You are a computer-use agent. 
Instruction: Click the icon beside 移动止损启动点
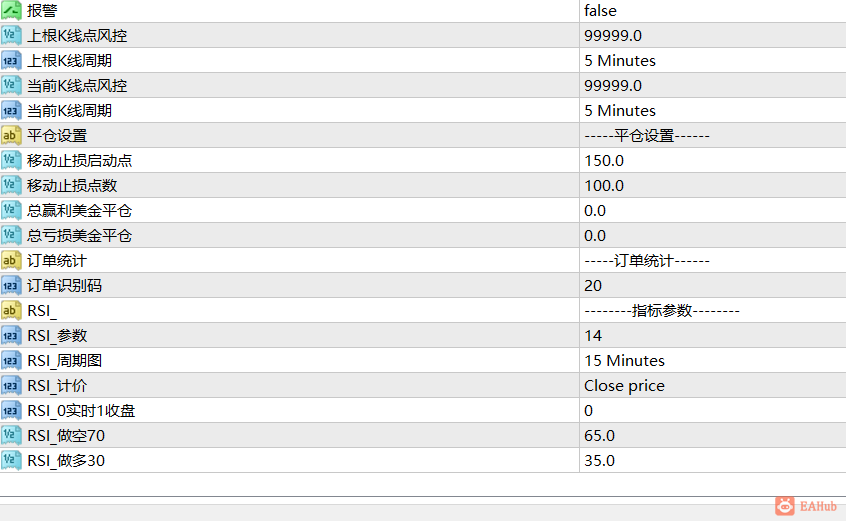11,160
